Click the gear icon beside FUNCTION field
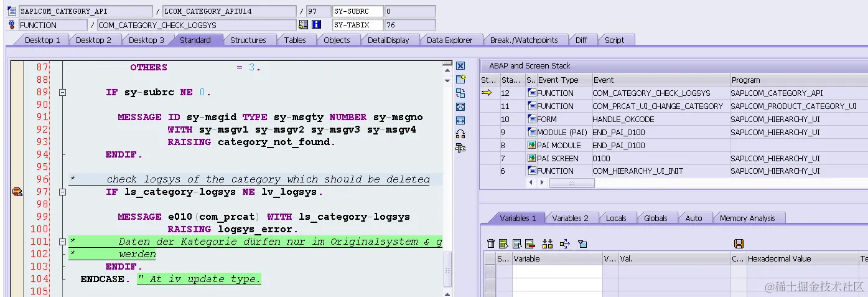 coord(12,25)
